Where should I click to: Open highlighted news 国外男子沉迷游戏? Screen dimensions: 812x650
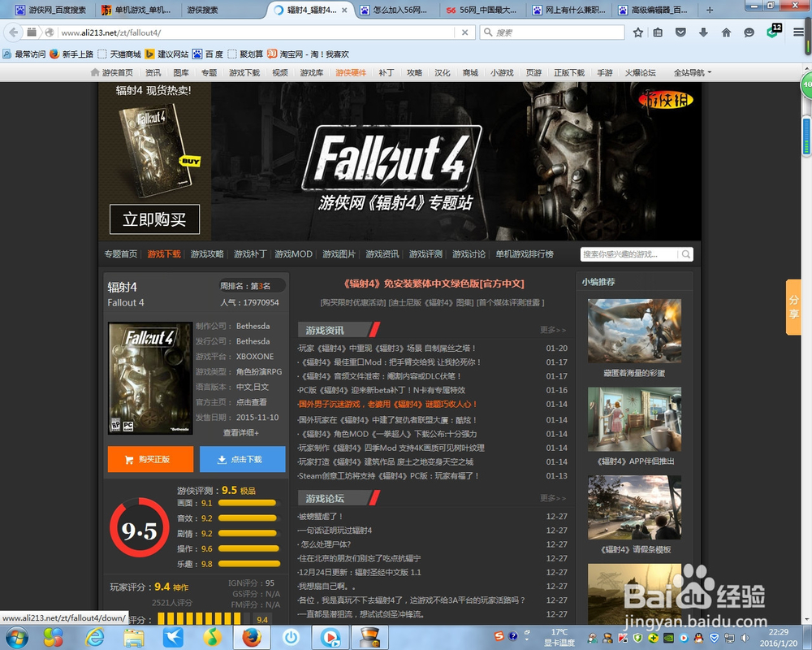coord(387,405)
